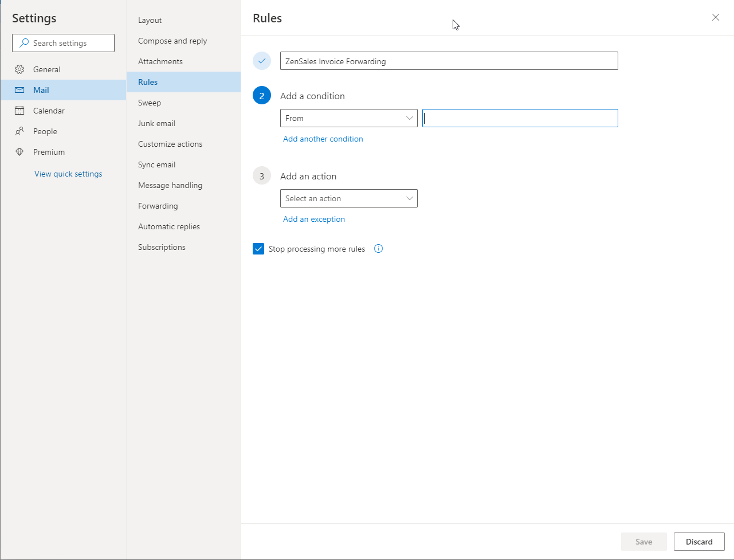This screenshot has height=560, width=734.
Task: Go to Message handling settings
Action: coord(183,185)
